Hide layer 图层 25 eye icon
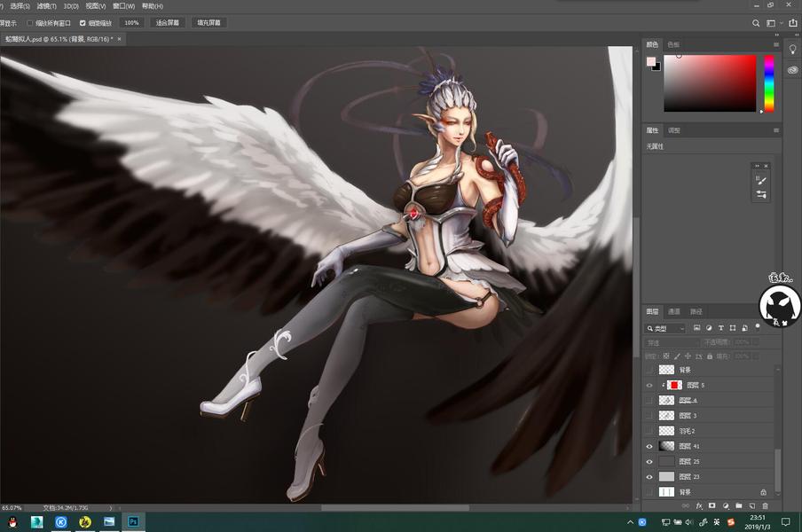This screenshot has height=532, width=802. (x=649, y=461)
